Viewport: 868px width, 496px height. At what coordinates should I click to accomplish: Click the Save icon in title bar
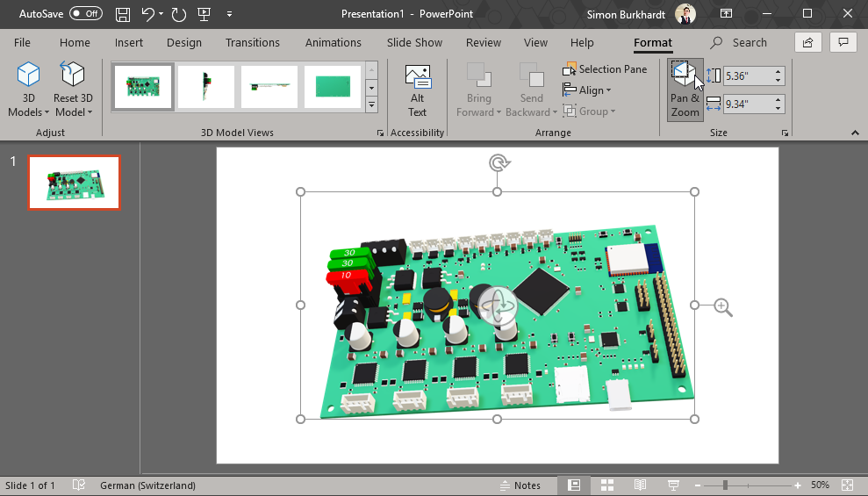click(122, 14)
